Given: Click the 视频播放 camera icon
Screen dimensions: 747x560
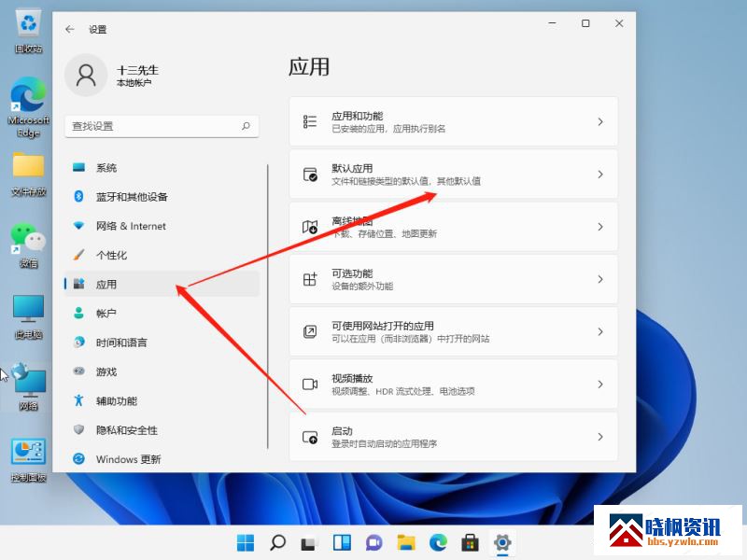Looking at the screenshot, I should [310, 385].
